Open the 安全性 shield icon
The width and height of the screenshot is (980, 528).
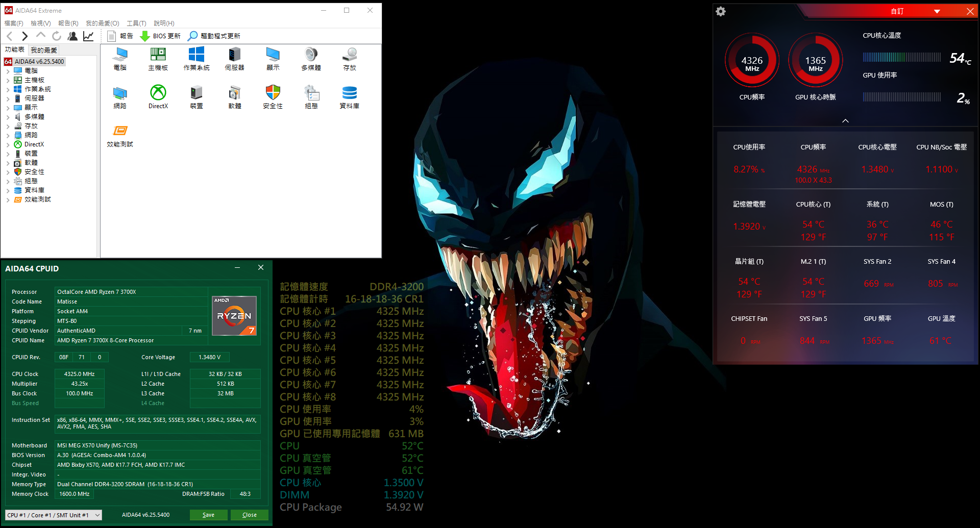(273, 93)
